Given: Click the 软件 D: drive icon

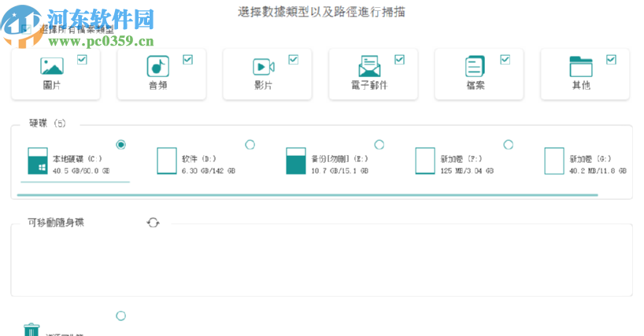Looking at the screenshot, I should click(167, 161).
